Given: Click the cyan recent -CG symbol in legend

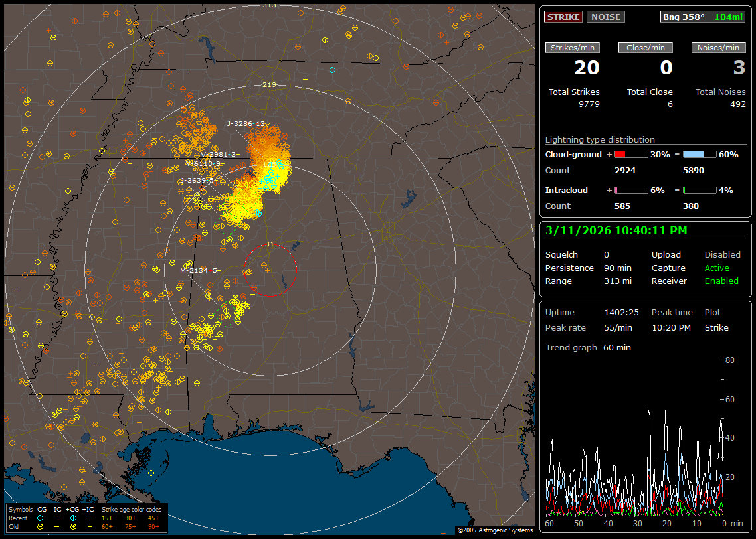Looking at the screenshot, I should click(x=41, y=518).
